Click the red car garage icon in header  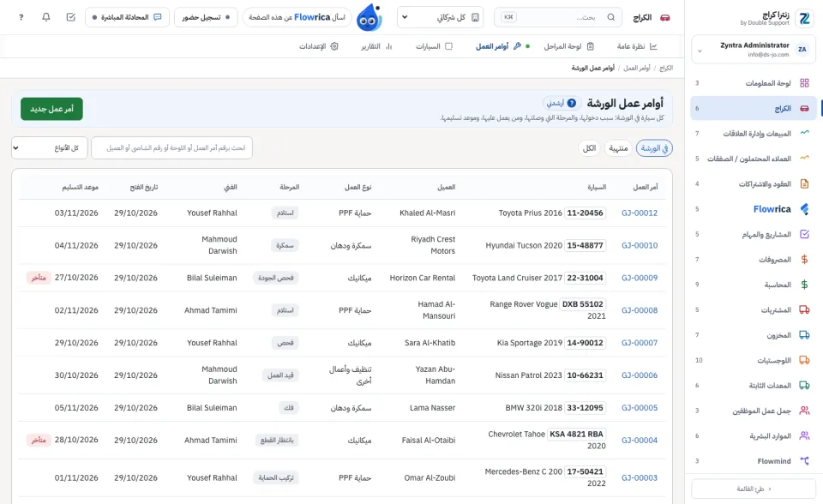coord(665,17)
